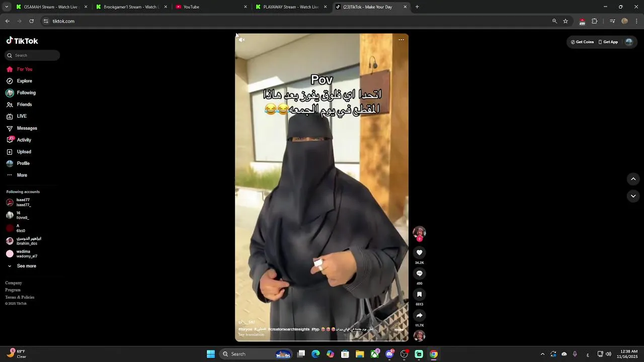Click the Program footer link
Image resolution: width=644 pixels, height=362 pixels.
tap(13, 290)
